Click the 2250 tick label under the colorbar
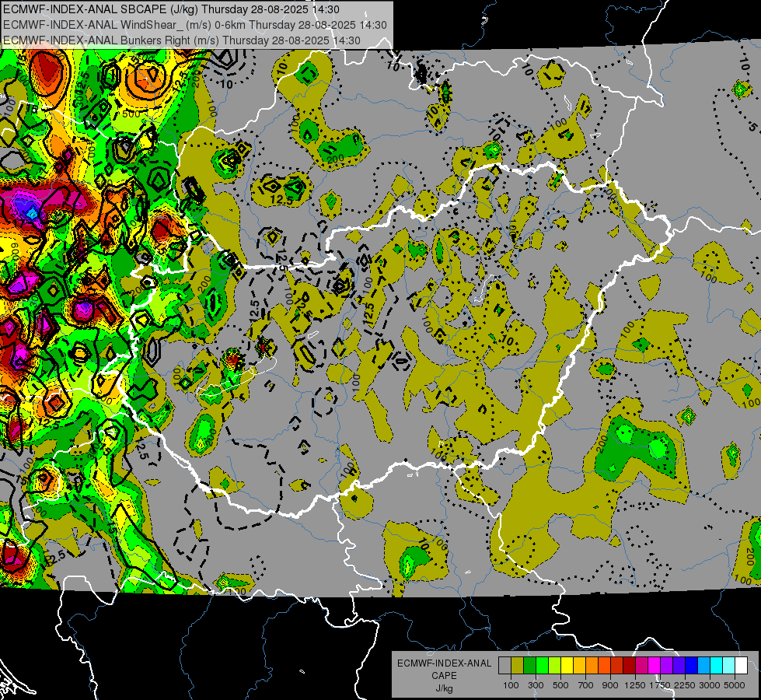Image resolution: width=761 pixels, height=700 pixels. point(685,685)
